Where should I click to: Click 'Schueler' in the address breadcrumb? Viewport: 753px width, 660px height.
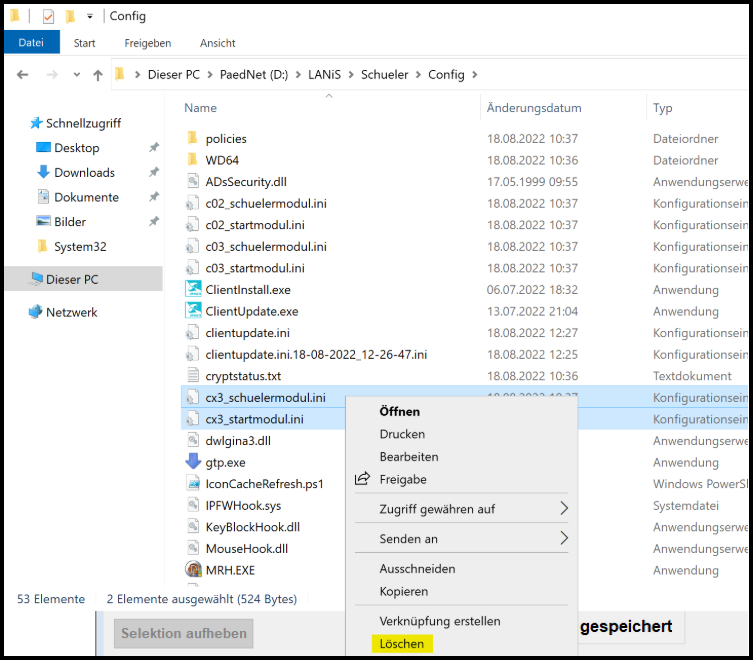coord(386,75)
